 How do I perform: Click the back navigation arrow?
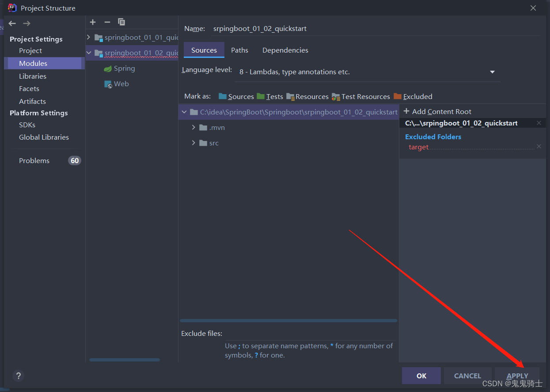(x=12, y=23)
